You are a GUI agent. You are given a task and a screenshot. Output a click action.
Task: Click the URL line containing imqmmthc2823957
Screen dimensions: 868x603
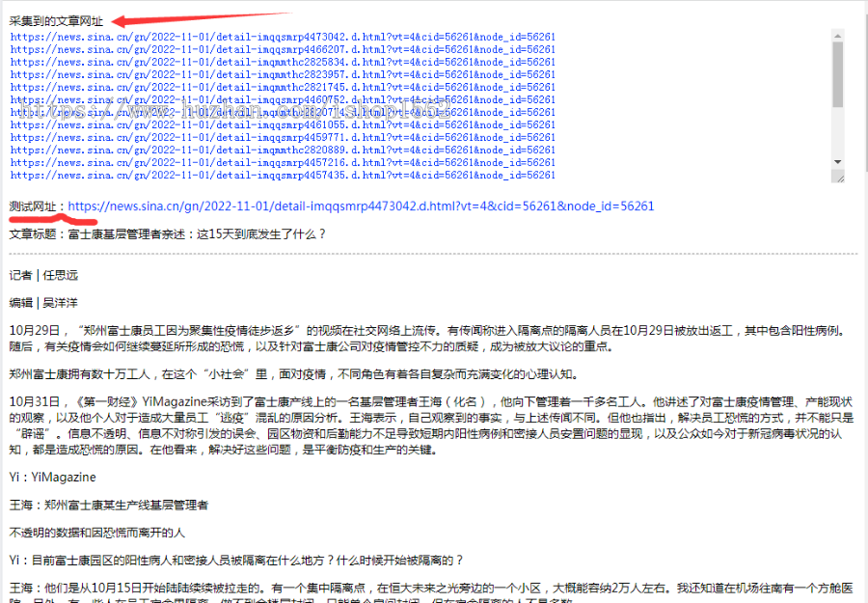(283, 74)
